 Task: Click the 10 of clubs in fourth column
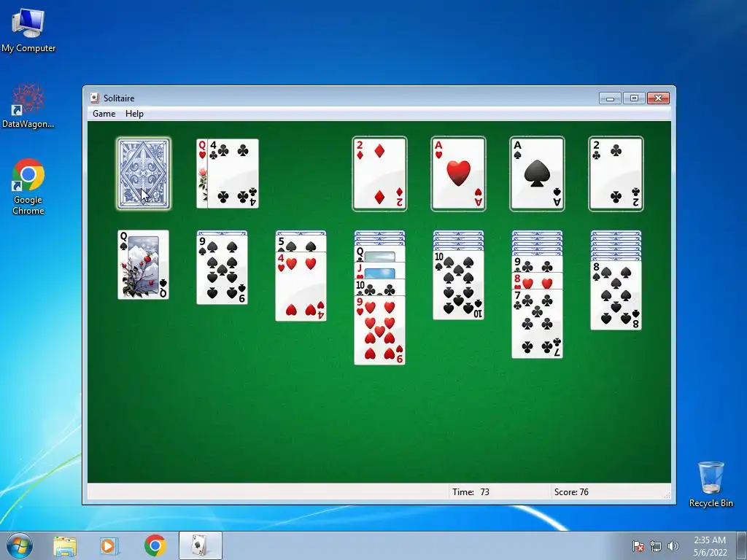(x=379, y=287)
